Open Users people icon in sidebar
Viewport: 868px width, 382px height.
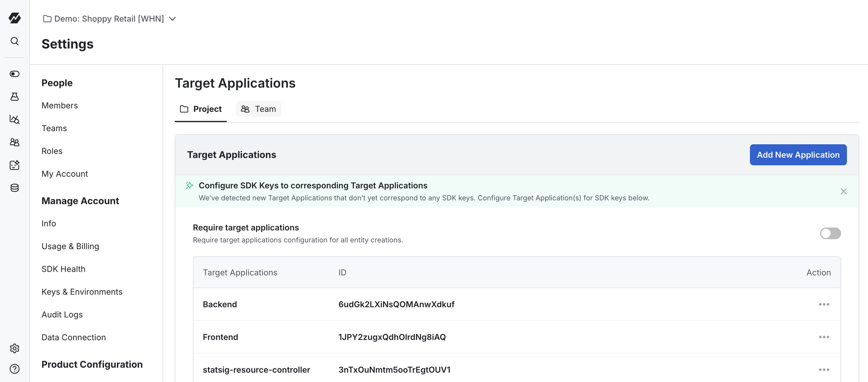15,142
